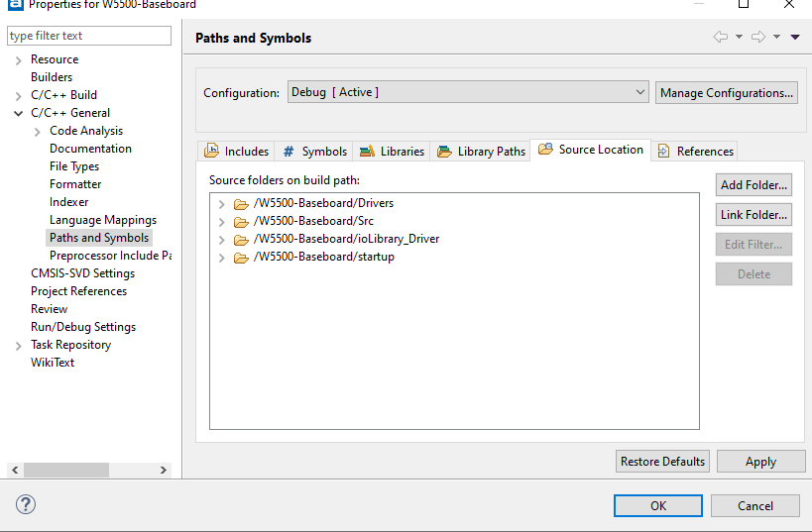
Task: Select Indexer in the tree
Action: (68, 202)
